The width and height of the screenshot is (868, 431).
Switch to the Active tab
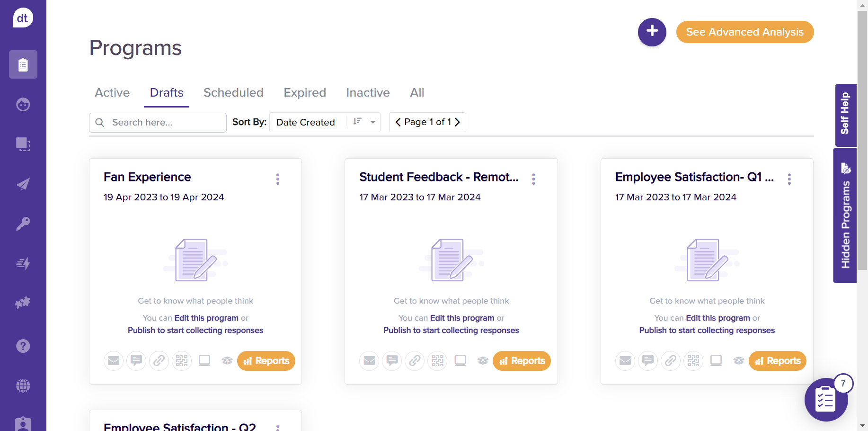(112, 93)
